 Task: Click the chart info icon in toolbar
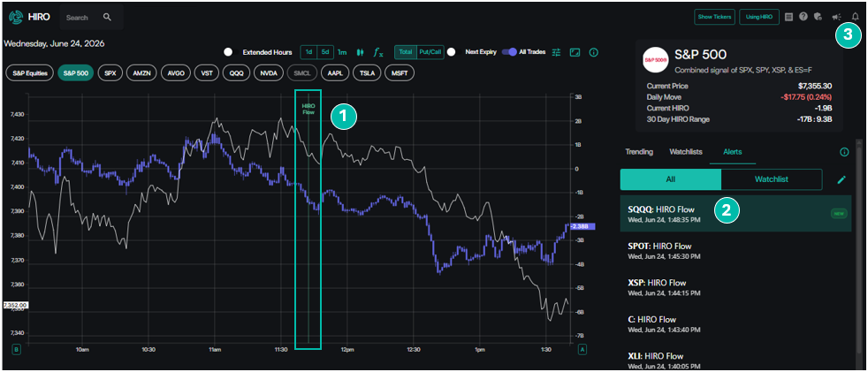(x=594, y=52)
